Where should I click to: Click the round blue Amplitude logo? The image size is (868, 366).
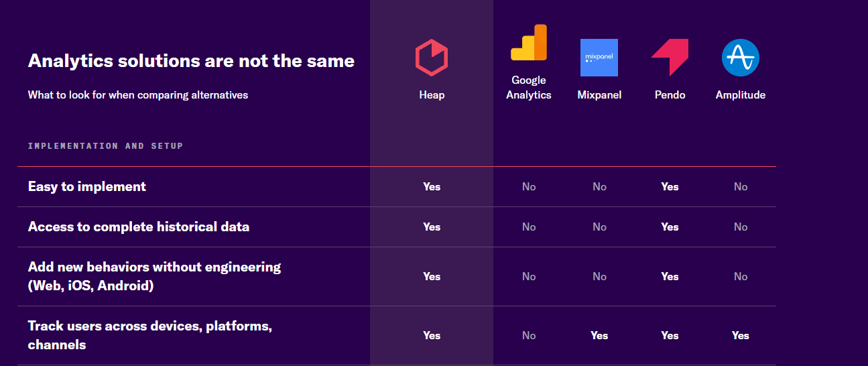click(740, 58)
